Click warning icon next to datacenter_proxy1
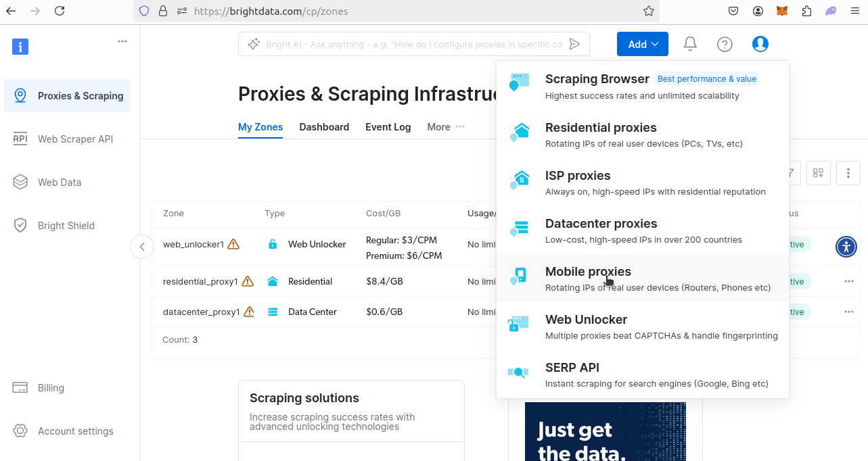Viewport: 868px width, 461px height. click(x=249, y=312)
